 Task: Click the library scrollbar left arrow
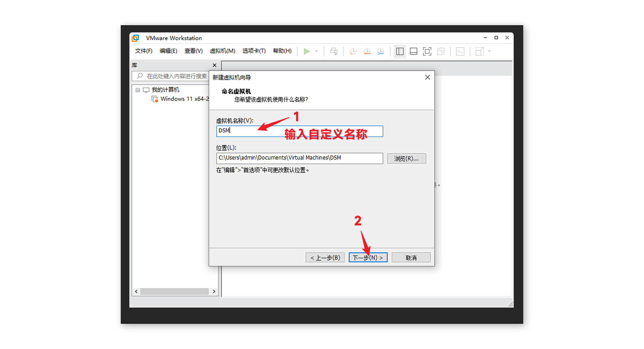[x=136, y=292]
